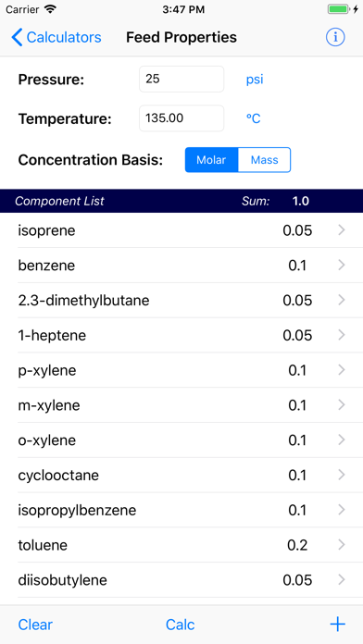The height and width of the screenshot is (644, 363).
Task: Tap the plus icon to add component
Action: point(337,625)
